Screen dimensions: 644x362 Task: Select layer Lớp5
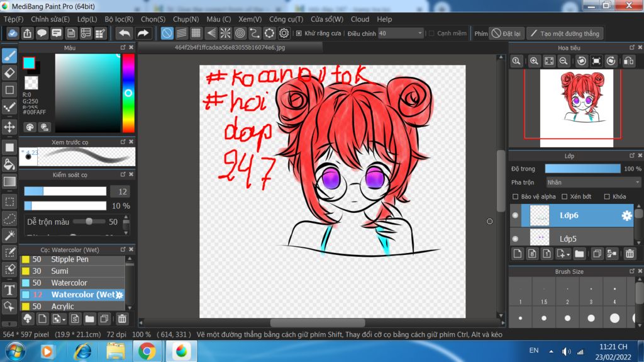577,239
